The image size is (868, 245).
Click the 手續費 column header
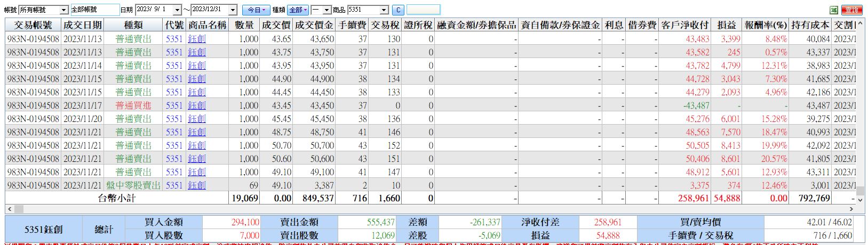[x=352, y=25]
